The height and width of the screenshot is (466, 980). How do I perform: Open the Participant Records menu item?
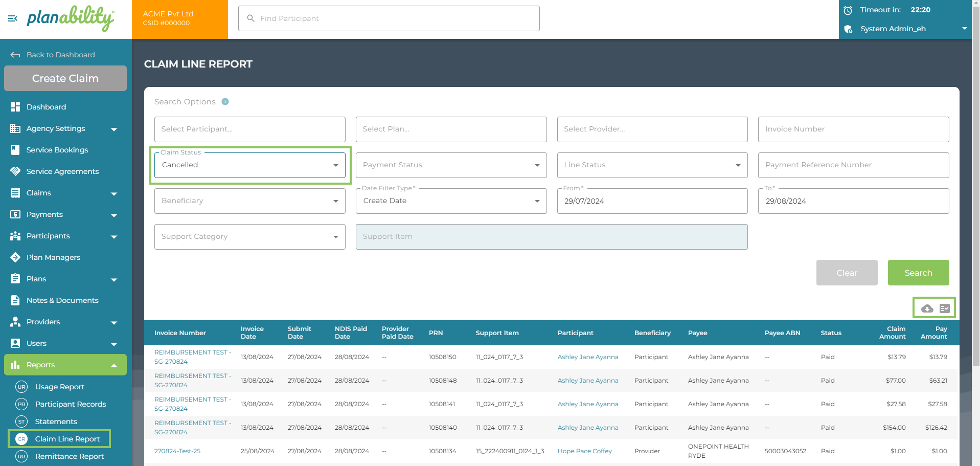pos(71,404)
